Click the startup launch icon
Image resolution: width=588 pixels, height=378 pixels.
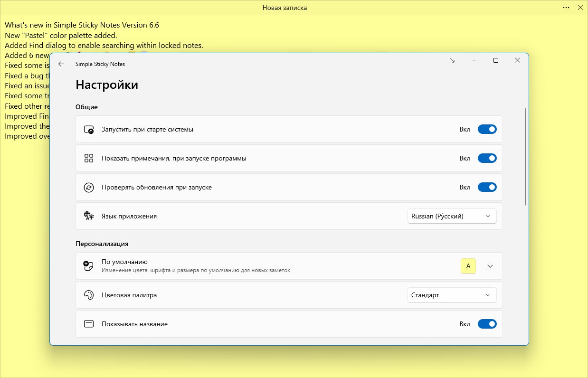[89, 129]
